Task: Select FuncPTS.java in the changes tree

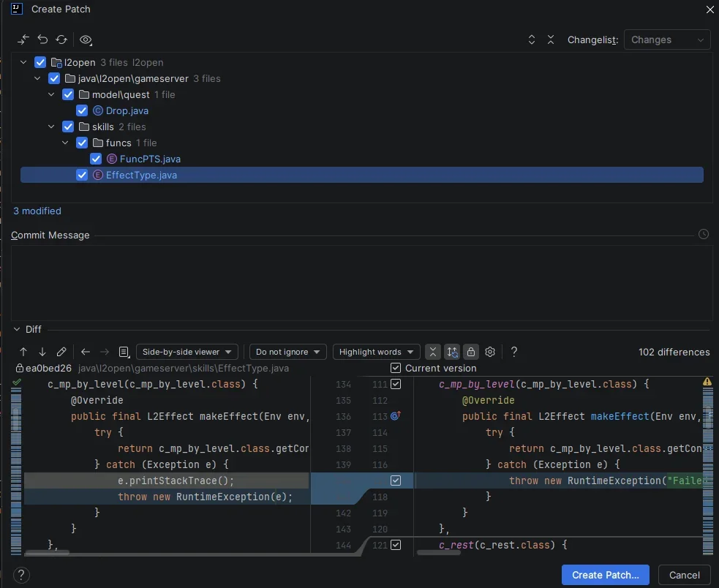Action: (150, 159)
